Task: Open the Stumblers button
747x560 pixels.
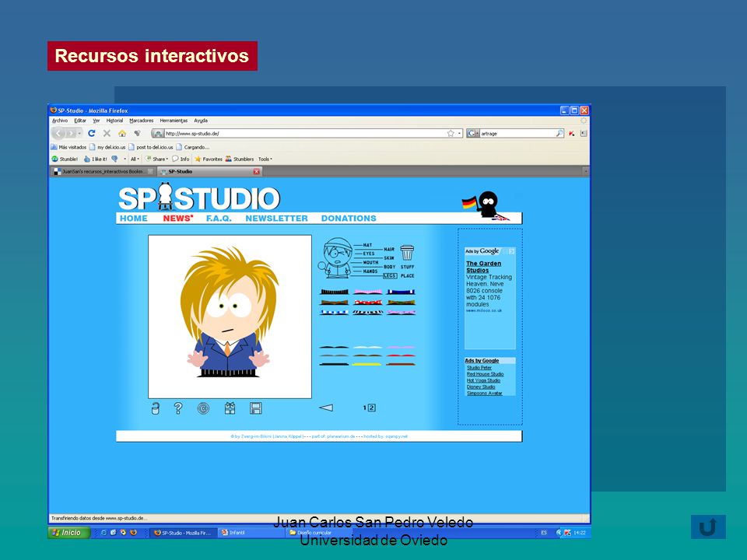Action: pos(240,159)
